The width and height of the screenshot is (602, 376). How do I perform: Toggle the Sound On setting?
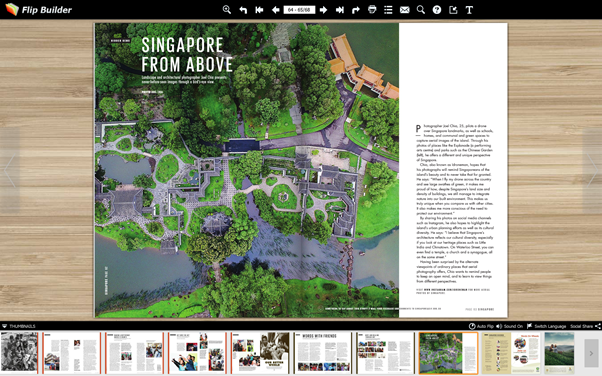tap(509, 326)
